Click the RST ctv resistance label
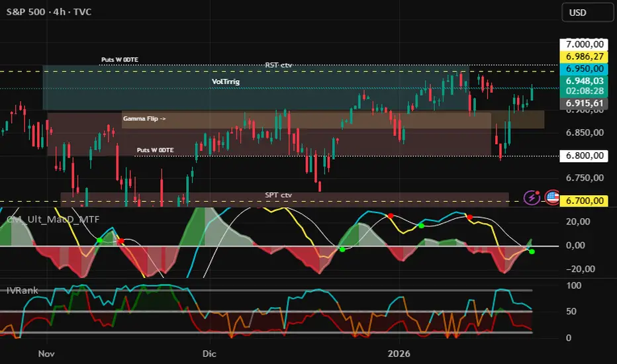 click(278, 65)
